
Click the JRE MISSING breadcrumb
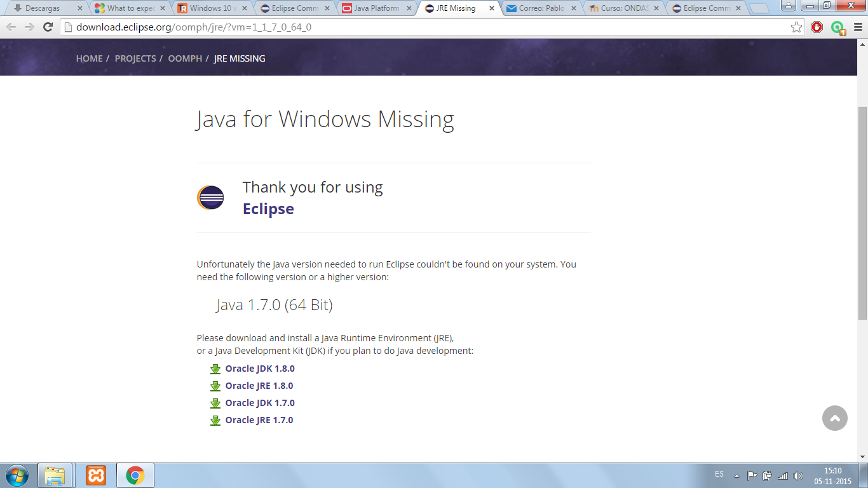click(x=240, y=58)
